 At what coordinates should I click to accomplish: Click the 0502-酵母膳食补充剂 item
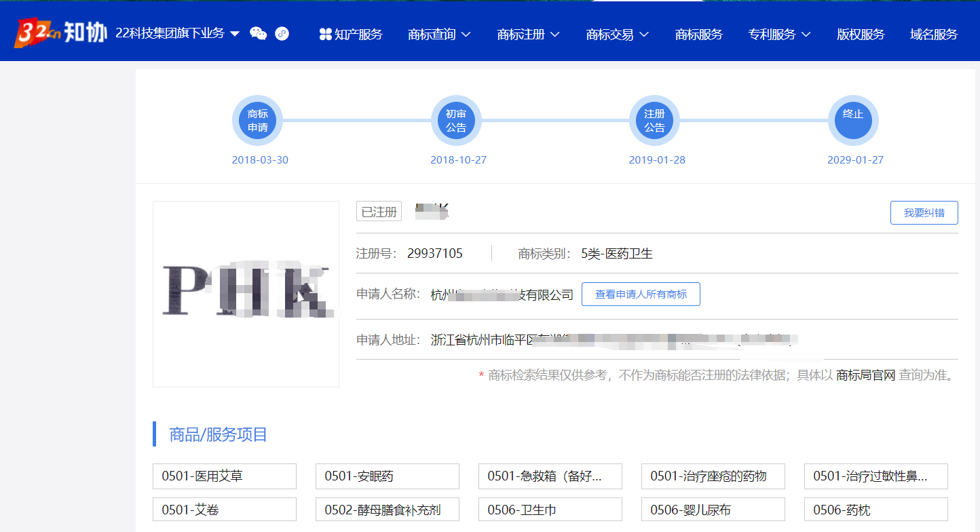point(388,510)
